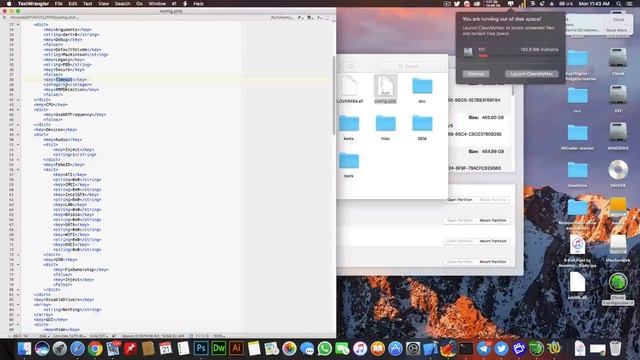This screenshot has width=640, height=360.
Task: Click Close on the top-right notification
Action: coord(618,20)
